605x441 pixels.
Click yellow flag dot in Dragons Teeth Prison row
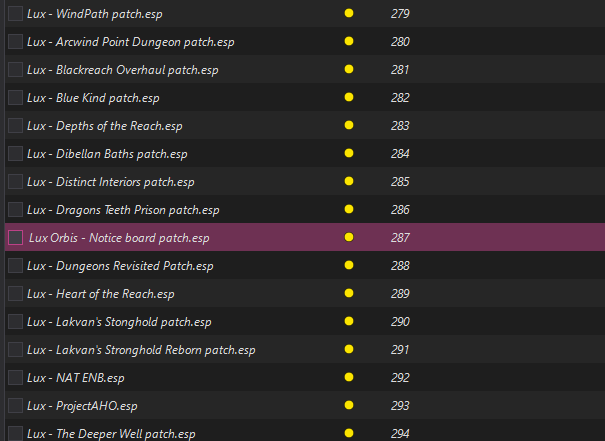[349, 209]
